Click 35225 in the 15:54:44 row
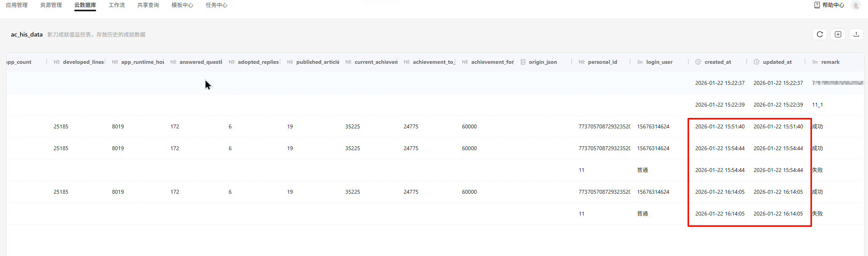Viewport: 868px width, 256px height. (x=353, y=148)
